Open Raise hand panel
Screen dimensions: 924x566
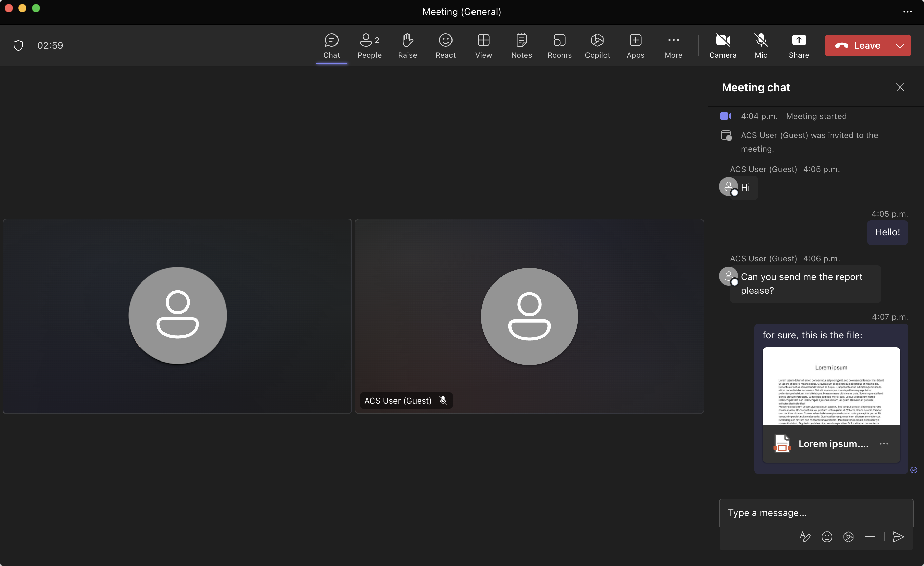click(x=407, y=45)
